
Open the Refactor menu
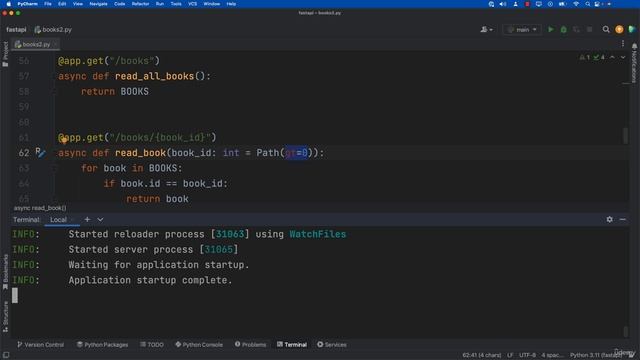[x=140, y=4]
